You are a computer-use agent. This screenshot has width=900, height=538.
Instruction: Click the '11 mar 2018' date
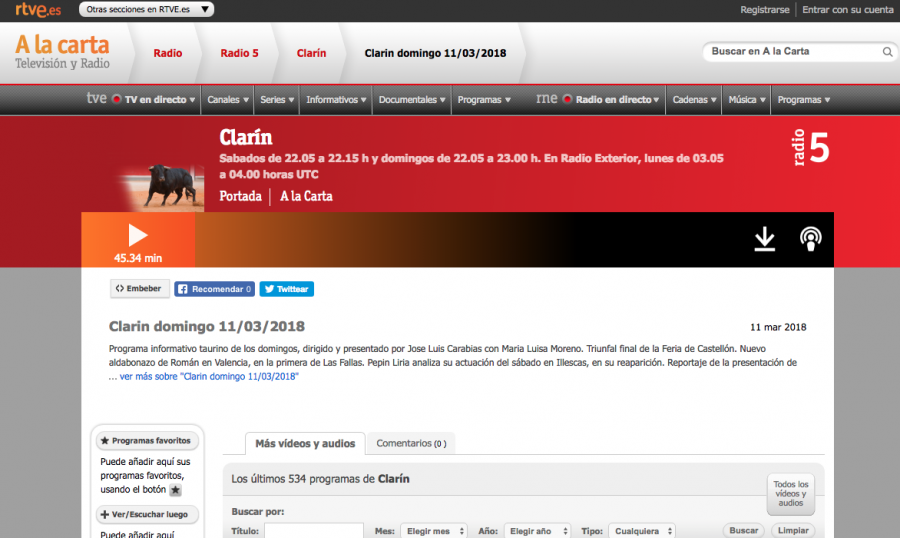point(778,327)
